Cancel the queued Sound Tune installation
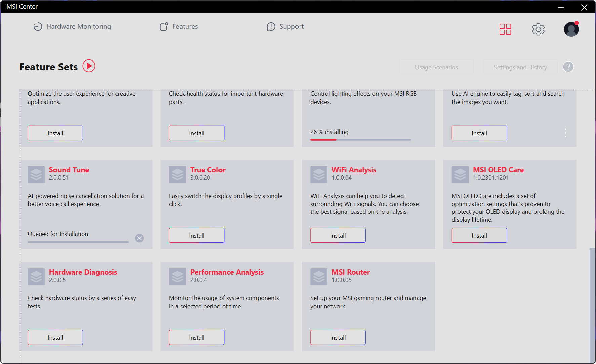596x364 pixels. pyautogui.click(x=139, y=238)
